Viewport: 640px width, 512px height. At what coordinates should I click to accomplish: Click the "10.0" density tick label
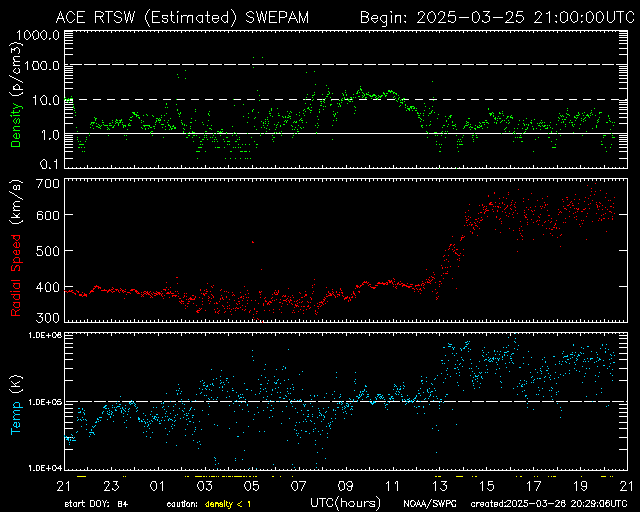[x=46, y=100]
